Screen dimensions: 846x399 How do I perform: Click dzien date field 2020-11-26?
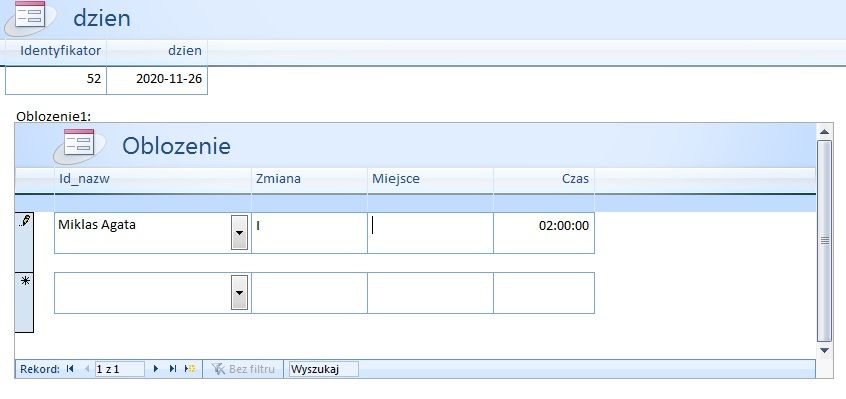[x=157, y=80]
